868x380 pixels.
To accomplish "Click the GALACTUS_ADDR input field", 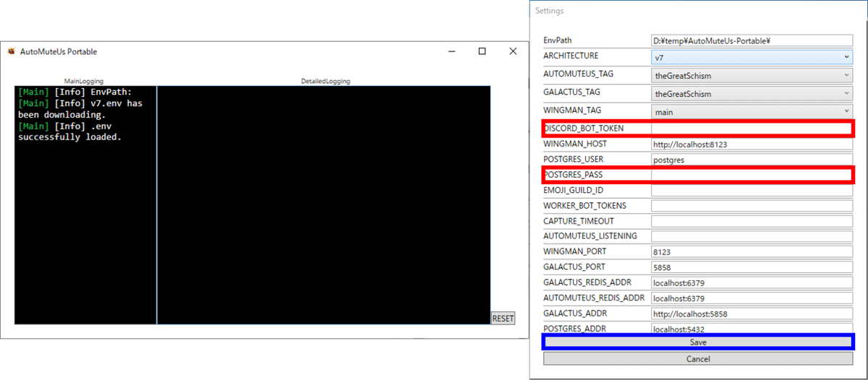I will pos(752,314).
